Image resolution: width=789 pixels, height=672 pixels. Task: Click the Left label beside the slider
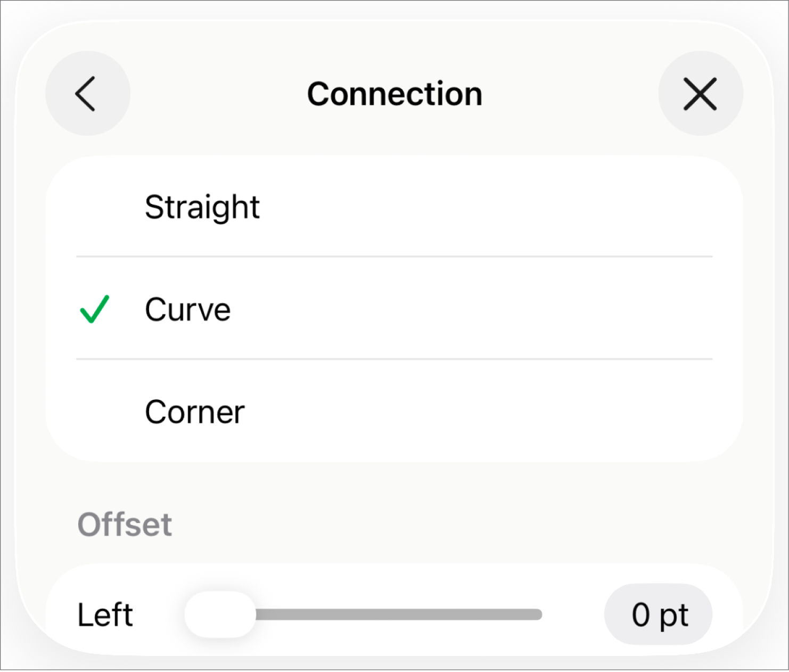(x=104, y=614)
